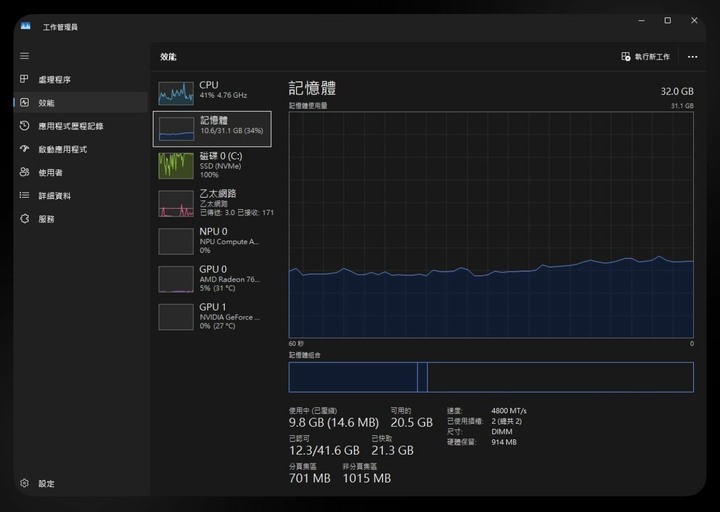Image resolution: width=720 pixels, height=512 pixels.
Task: Click the 914 MB hardware reserved value
Action: [x=504, y=442]
